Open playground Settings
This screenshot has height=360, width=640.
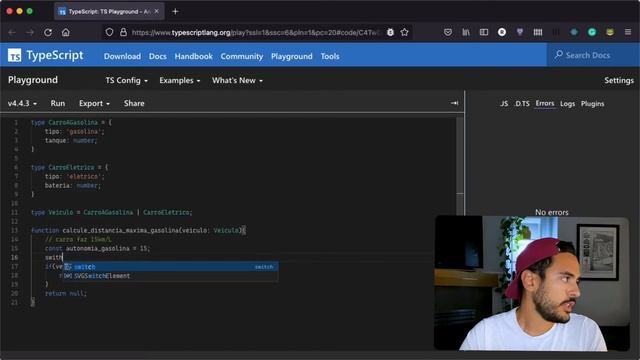(619, 80)
